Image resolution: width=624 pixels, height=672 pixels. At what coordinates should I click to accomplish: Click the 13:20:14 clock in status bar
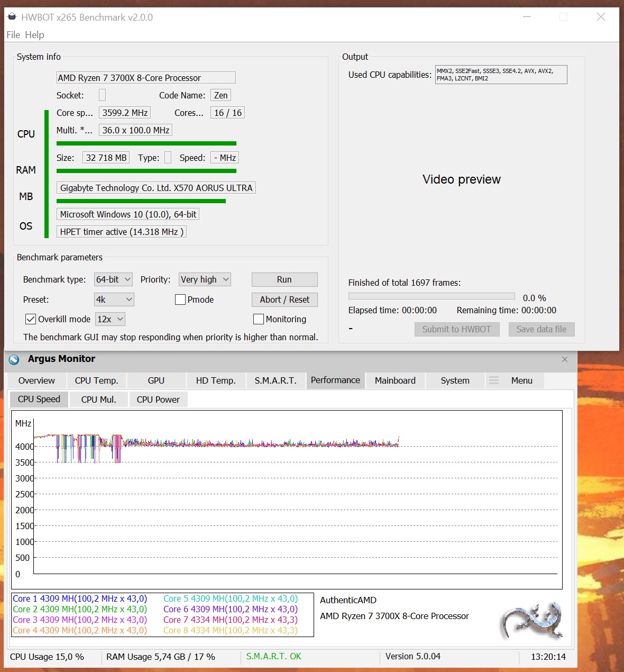coord(548,657)
